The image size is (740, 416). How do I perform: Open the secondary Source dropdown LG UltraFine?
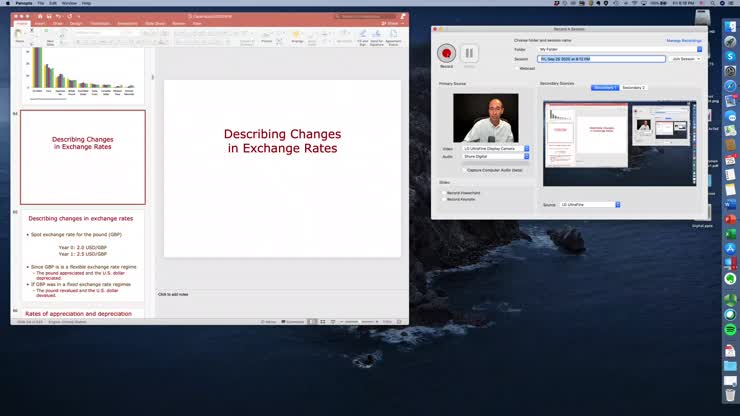590,204
